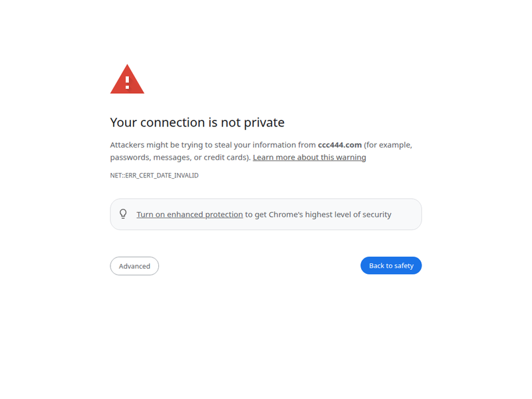This screenshot has width=532, height=399.
Task: Open Learn more about this warning
Action: [x=309, y=158]
